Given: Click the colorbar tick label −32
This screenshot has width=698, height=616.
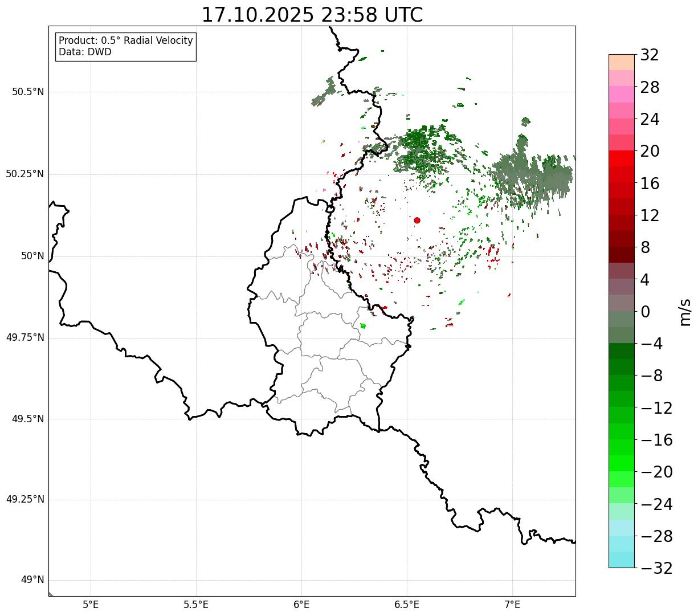Looking at the screenshot, I should tap(656, 568).
